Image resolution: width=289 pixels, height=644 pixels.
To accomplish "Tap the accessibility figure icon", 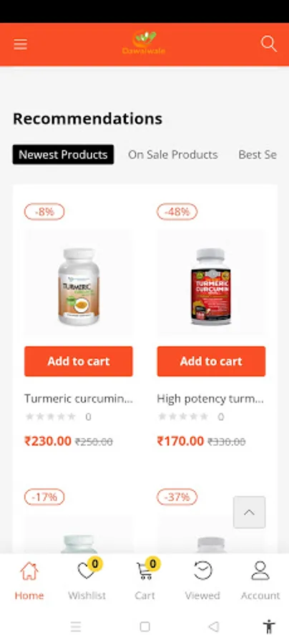I will (x=269, y=627).
